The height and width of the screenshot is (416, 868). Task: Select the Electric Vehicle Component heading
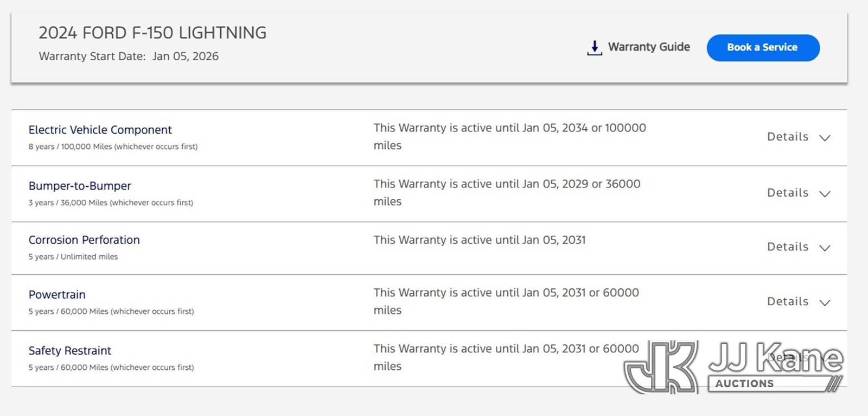click(x=100, y=130)
